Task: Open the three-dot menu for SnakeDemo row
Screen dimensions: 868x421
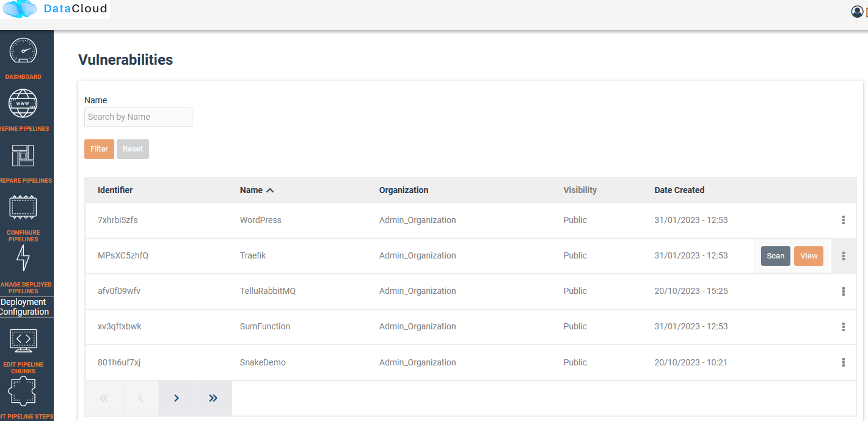Action: [844, 362]
